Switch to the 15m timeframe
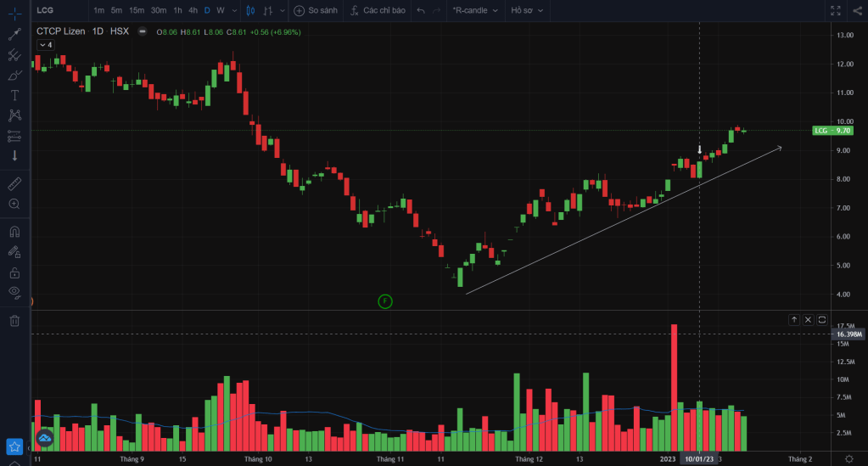 click(x=137, y=10)
